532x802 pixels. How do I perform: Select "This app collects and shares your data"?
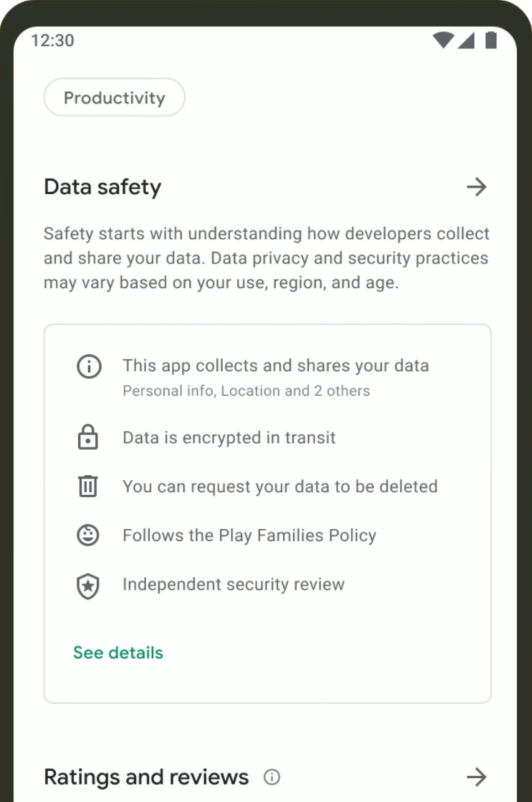click(276, 366)
